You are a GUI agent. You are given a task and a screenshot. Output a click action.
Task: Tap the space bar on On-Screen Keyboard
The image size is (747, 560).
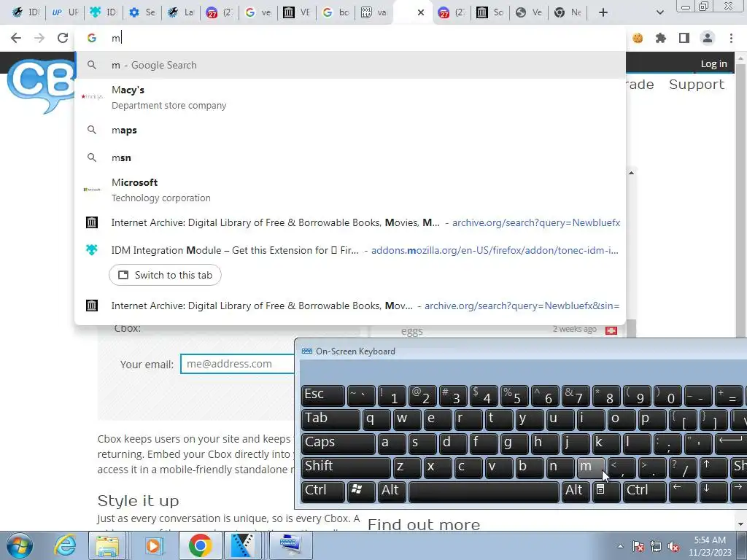(484, 491)
